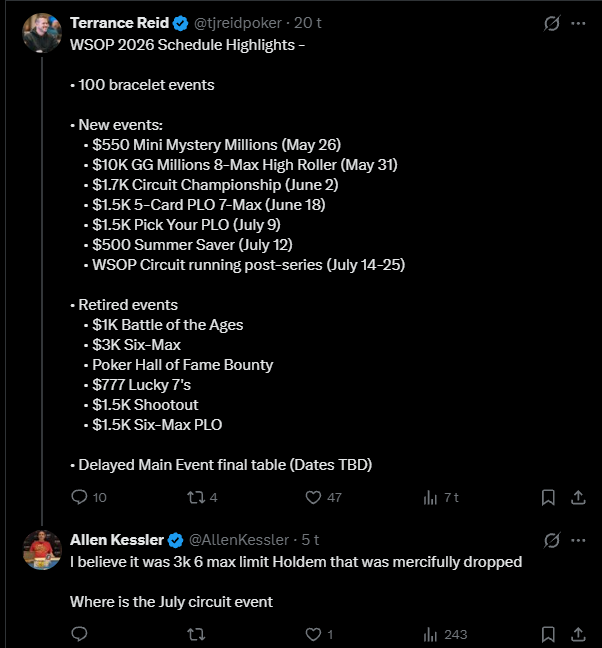This screenshot has height=648, width=602.
Task: Reply to Terrance Reid's WSOP schedule tweet
Action: click(x=81, y=497)
